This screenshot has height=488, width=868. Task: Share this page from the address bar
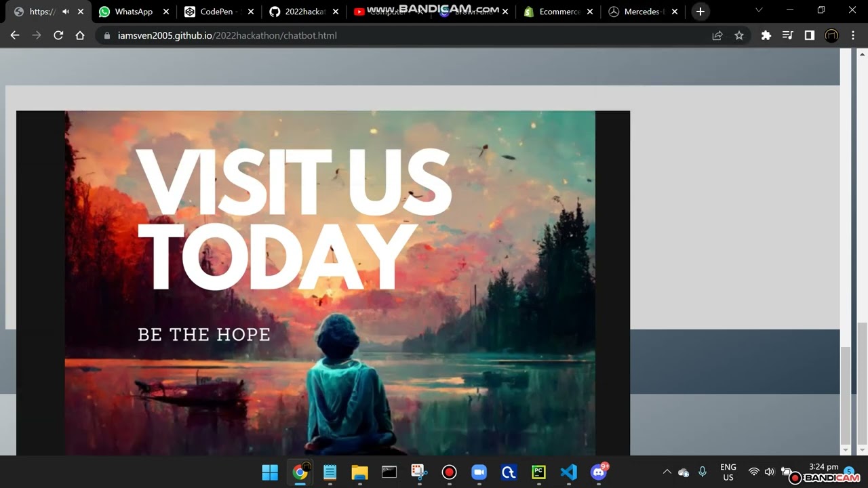[x=717, y=35]
